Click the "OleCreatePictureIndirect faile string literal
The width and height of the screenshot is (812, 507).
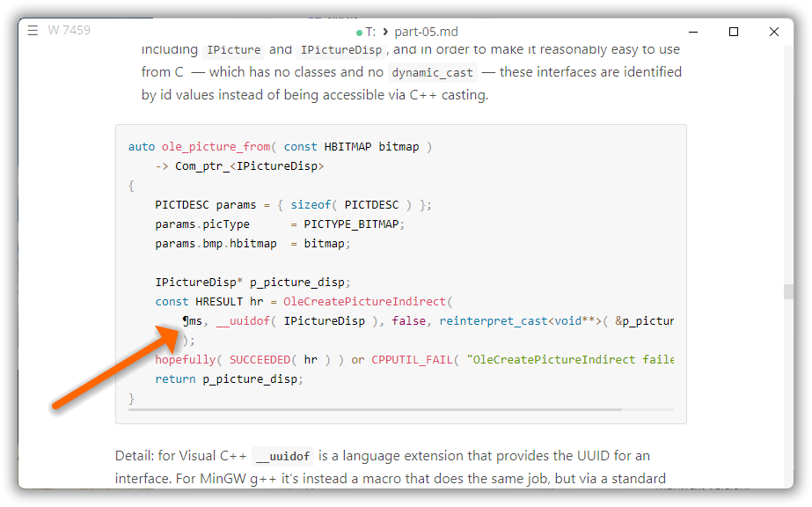click(x=570, y=360)
